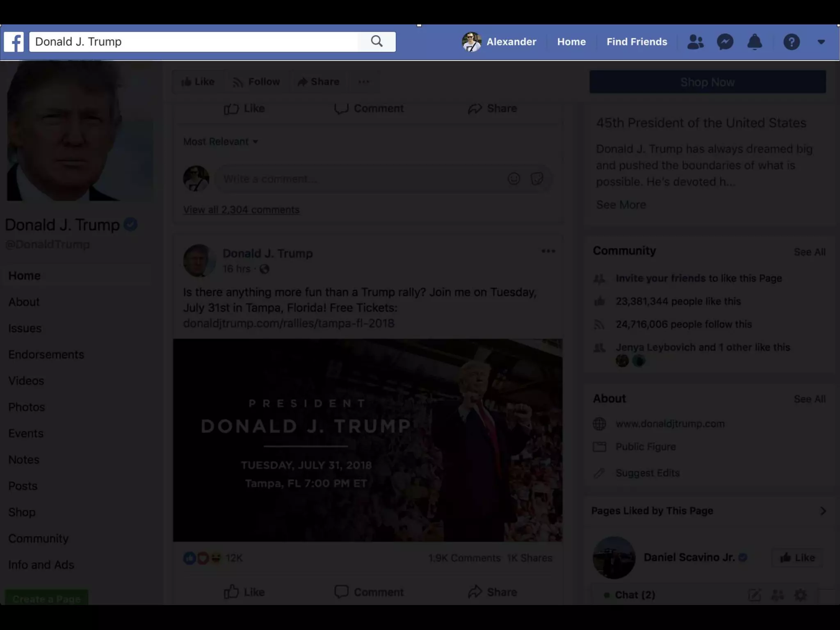
Task: Open the sticker picker in comment box
Action: pos(537,179)
